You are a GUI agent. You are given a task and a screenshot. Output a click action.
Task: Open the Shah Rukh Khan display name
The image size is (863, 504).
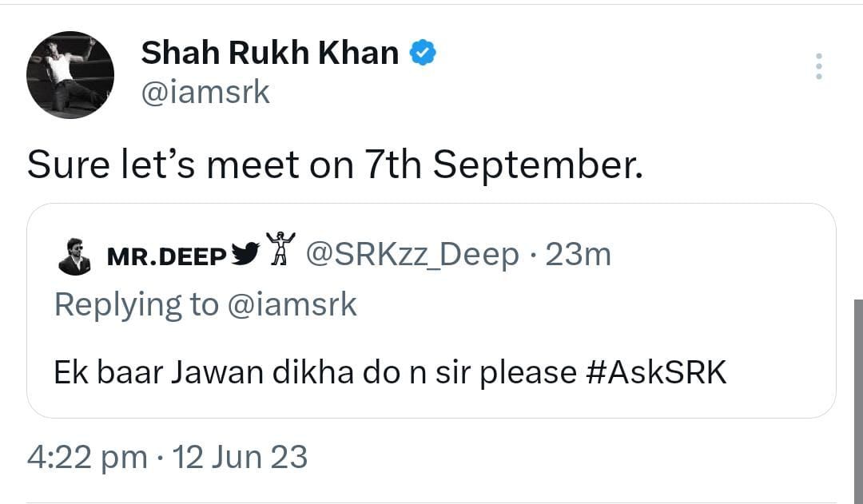[x=269, y=54]
